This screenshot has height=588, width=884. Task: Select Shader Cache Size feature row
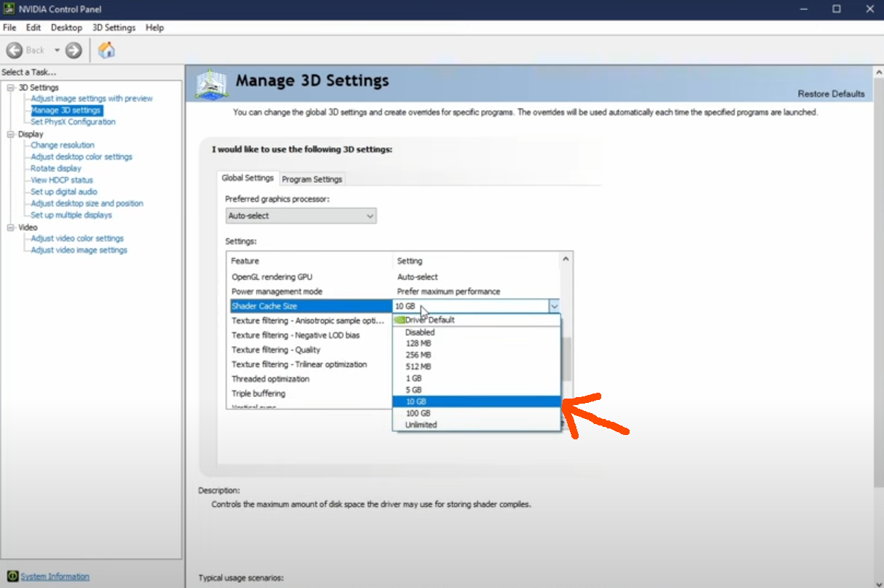click(x=310, y=306)
